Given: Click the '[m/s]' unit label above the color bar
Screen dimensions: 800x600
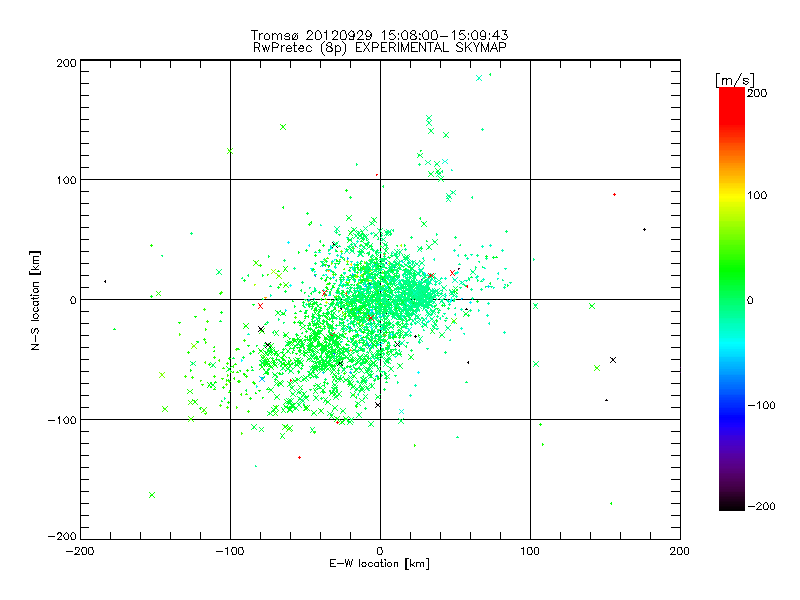Looking at the screenshot, I should click(734, 80).
